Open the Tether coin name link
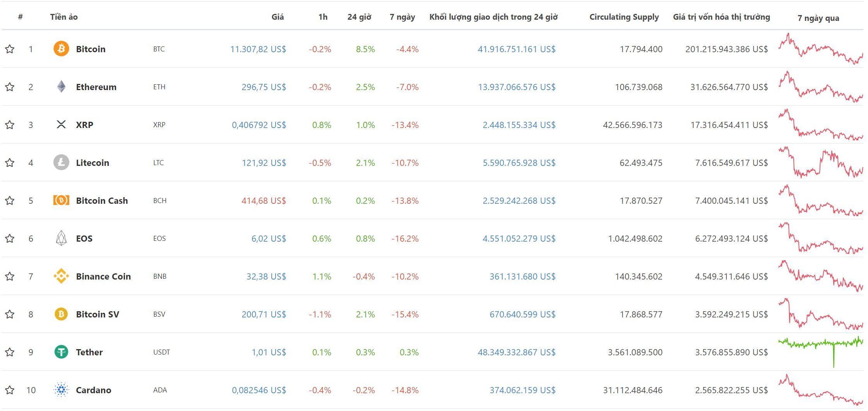868x411 pixels. pyautogui.click(x=89, y=352)
